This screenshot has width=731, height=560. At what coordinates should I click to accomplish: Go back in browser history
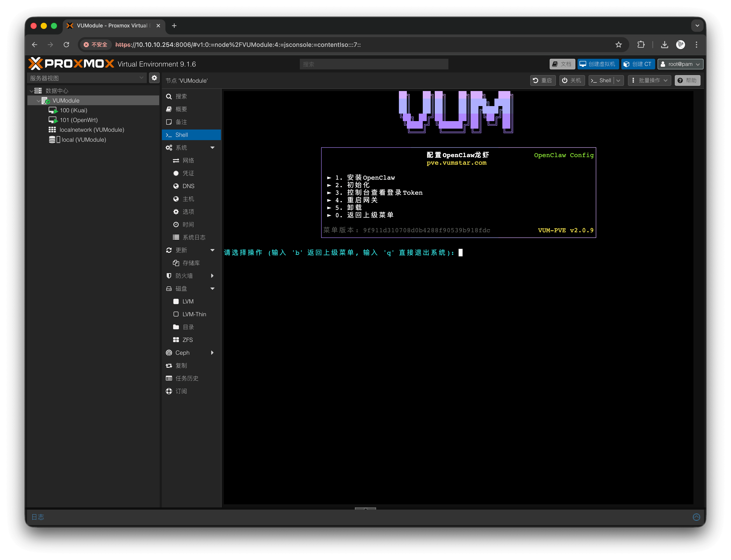(34, 45)
